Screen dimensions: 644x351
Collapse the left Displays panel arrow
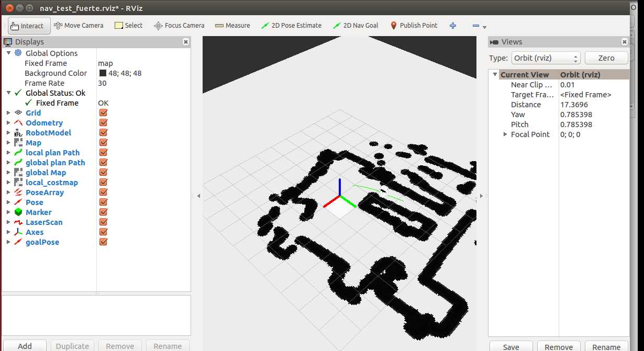click(x=198, y=196)
